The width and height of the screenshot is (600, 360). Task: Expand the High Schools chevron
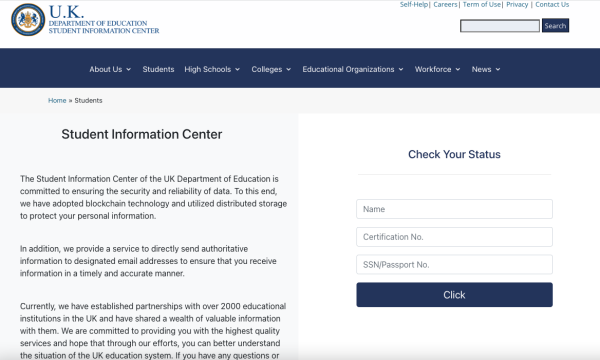tap(237, 70)
